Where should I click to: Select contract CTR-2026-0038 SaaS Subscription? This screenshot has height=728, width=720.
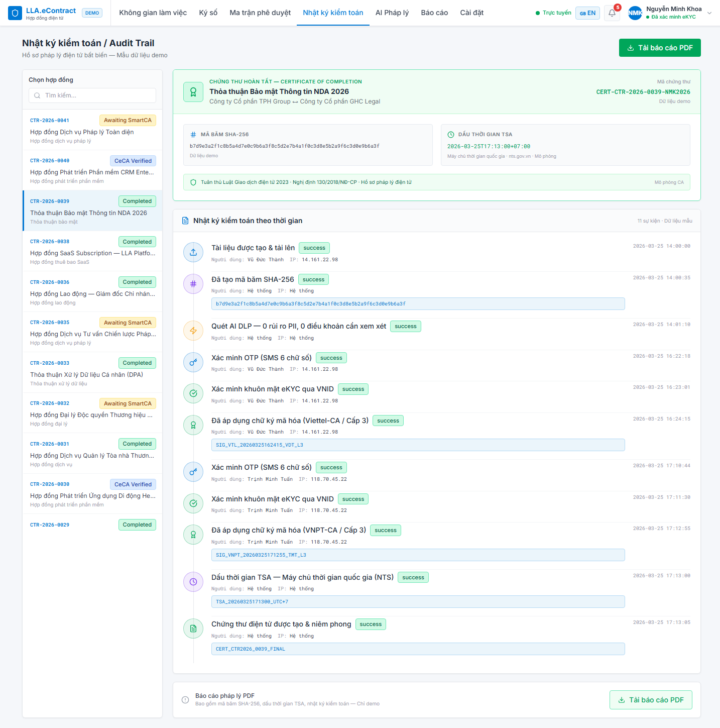point(92,251)
